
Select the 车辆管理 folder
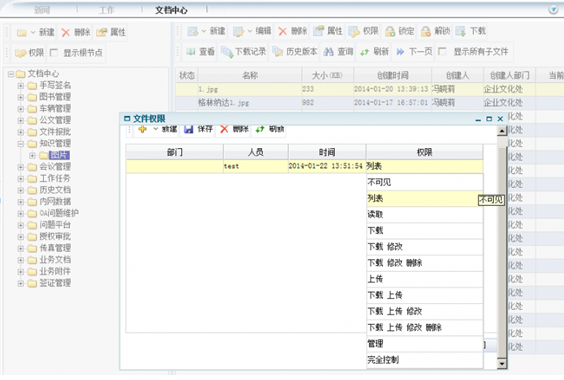[x=55, y=109]
